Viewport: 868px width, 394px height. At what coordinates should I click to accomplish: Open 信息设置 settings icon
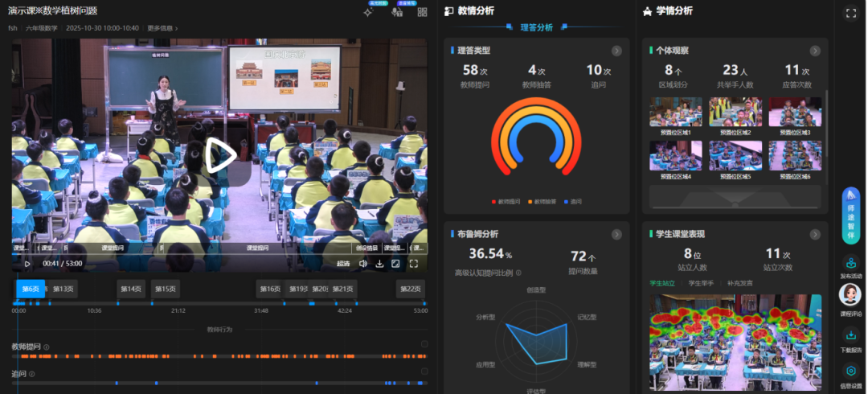point(851,371)
